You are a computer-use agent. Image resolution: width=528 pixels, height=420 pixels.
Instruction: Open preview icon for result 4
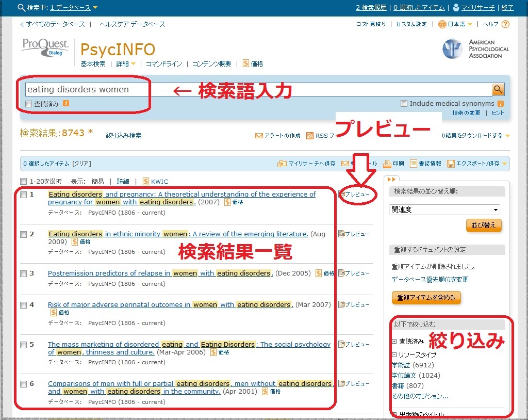[341, 304]
